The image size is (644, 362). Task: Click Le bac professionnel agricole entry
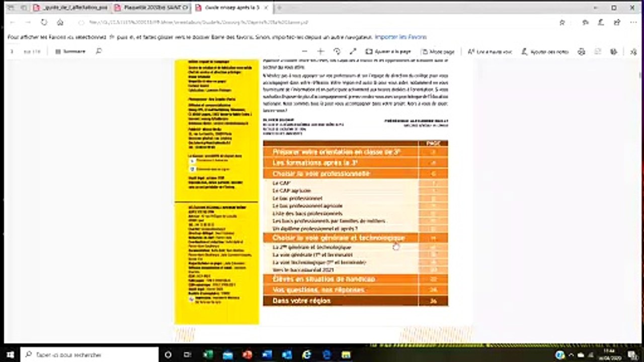pos(307,206)
